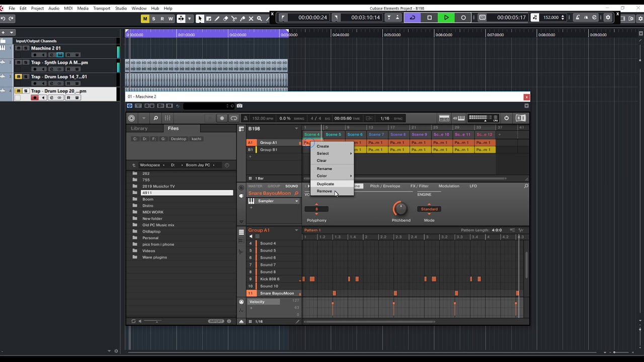This screenshot has height=362, width=644.
Task: Switch to the FX / Filter tab
Action: coord(419,186)
